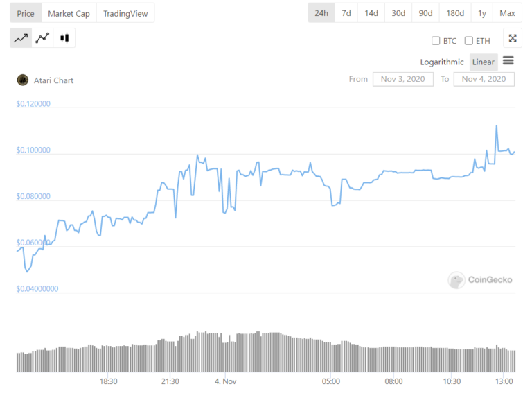The width and height of the screenshot is (532, 400).
Task: Switch to the TradingView tab
Action: tap(125, 13)
